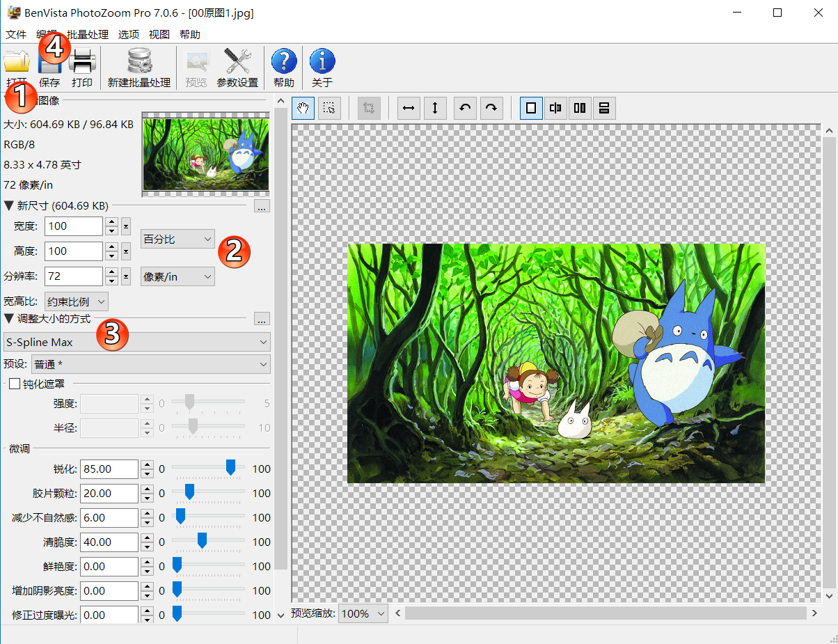838x644 pixels.
Task: Decrease height with stepper down arrow
Action: 111,256
